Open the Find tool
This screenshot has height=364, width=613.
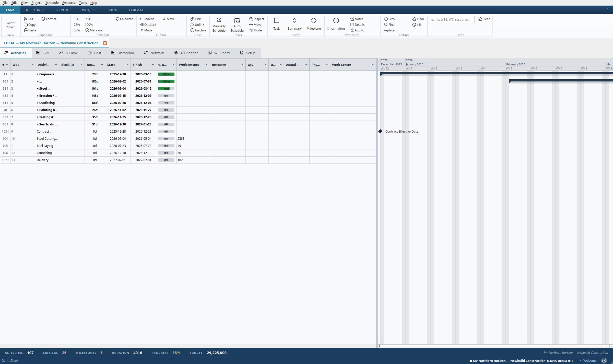click(x=389, y=25)
